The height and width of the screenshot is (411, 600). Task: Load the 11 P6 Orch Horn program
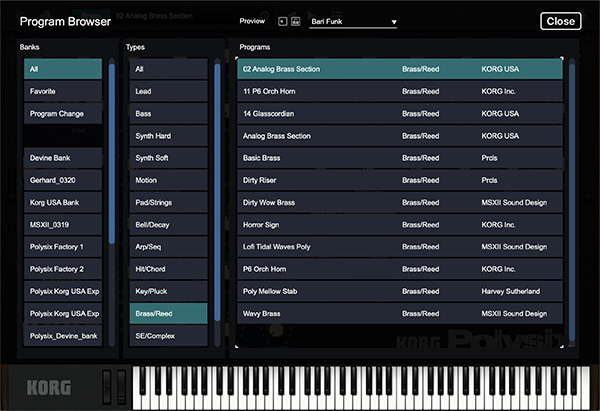click(x=400, y=91)
